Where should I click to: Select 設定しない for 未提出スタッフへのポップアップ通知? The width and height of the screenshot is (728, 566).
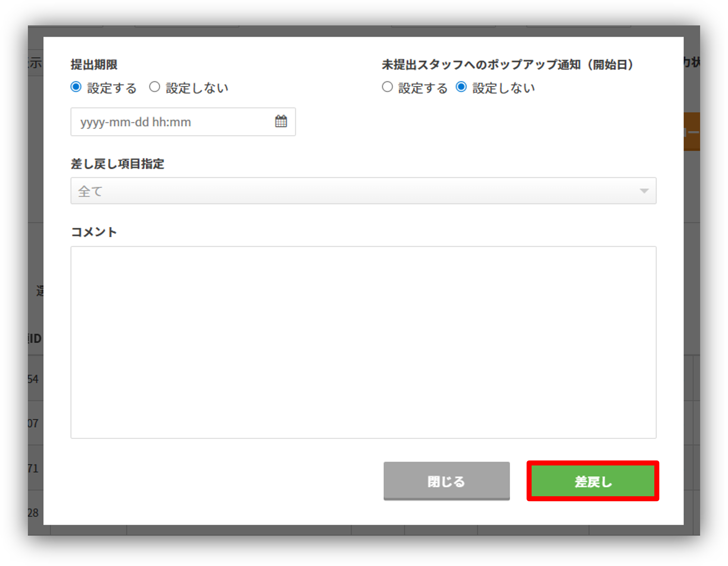tap(461, 87)
